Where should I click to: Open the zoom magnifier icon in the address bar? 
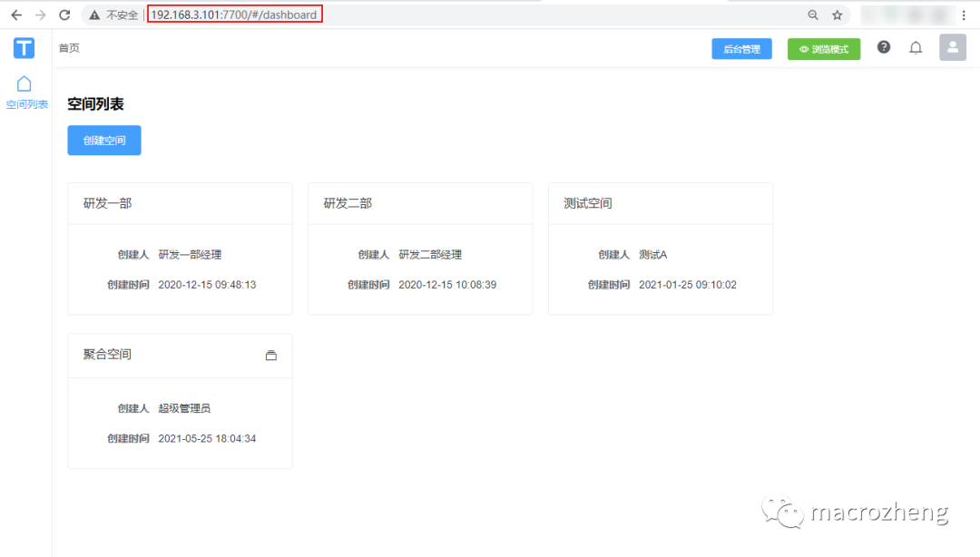(x=812, y=15)
